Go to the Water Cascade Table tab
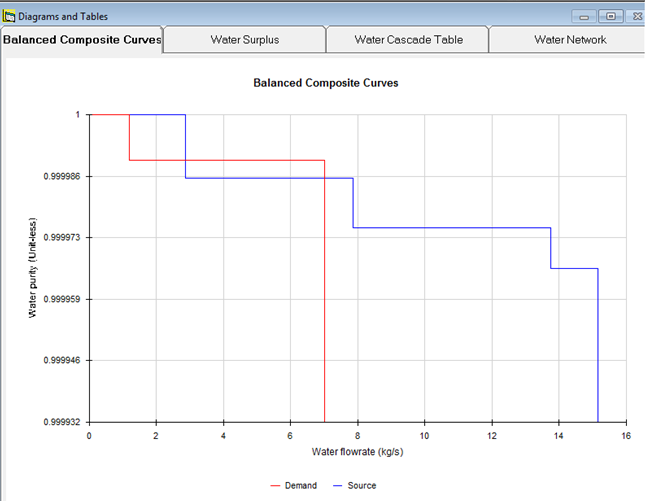Image resolution: width=645 pixels, height=501 pixels. [408, 40]
